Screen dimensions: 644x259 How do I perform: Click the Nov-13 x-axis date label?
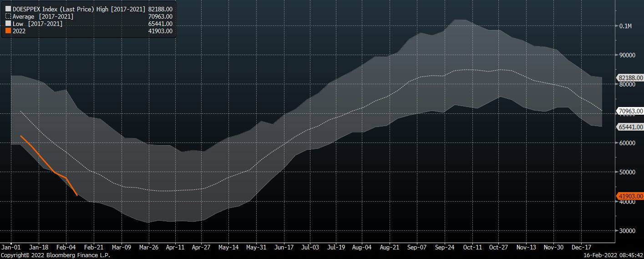(527, 247)
